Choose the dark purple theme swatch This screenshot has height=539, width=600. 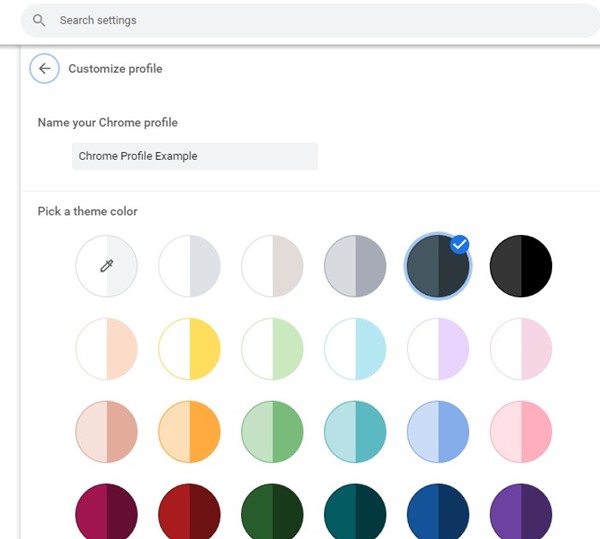[x=521, y=511]
